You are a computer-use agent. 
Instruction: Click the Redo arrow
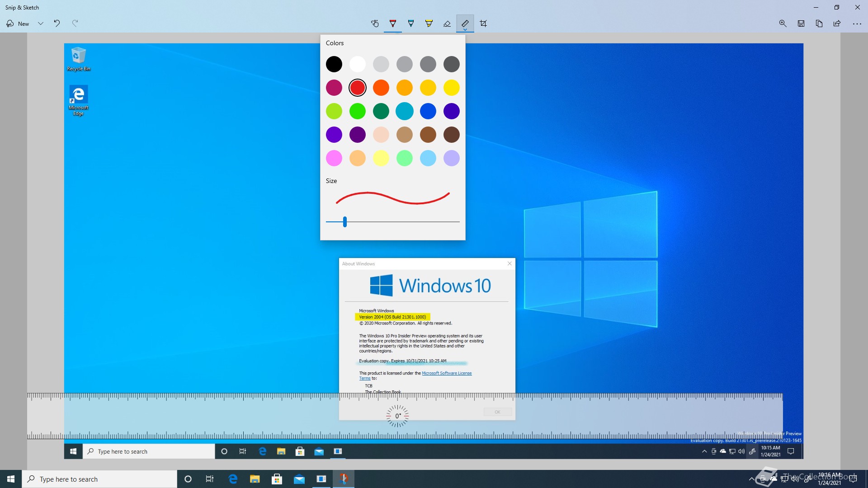[x=75, y=23]
